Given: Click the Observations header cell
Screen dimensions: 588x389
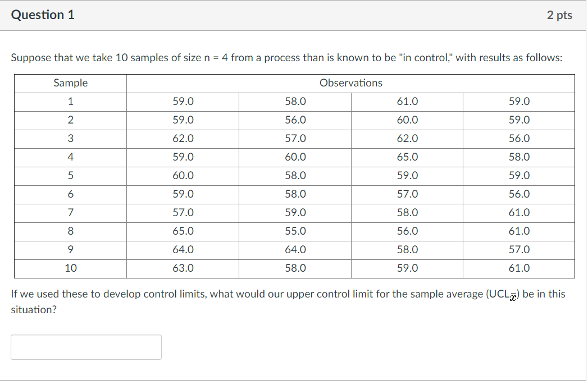Looking at the screenshot, I should (x=350, y=83).
